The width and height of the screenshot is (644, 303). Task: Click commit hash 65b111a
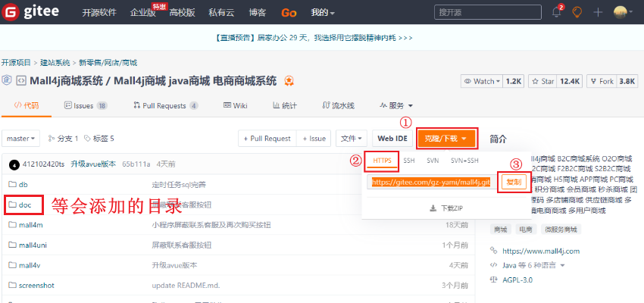click(x=136, y=164)
